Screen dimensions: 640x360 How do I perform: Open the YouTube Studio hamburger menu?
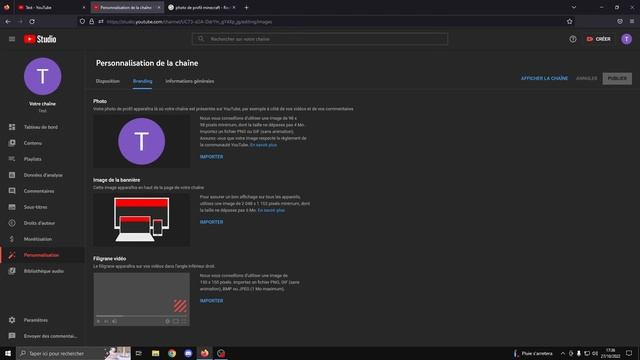12,39
